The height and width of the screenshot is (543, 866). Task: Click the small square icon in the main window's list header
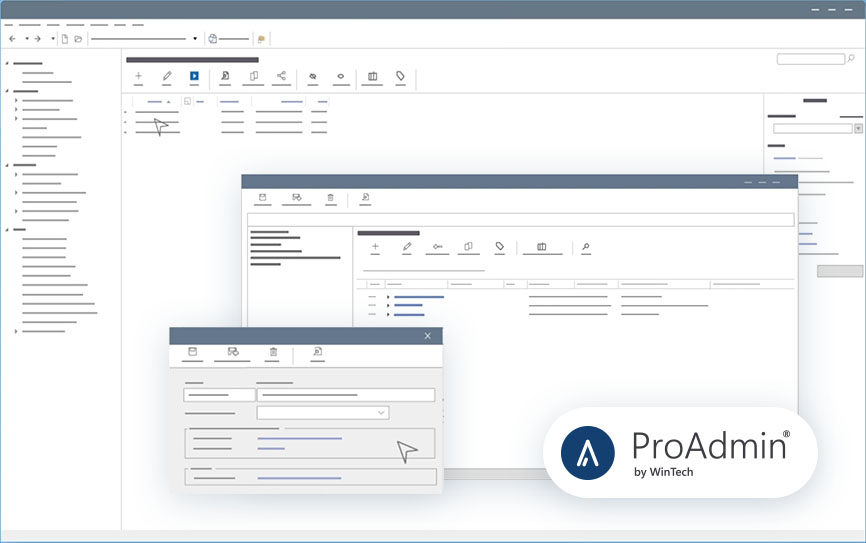187,102
